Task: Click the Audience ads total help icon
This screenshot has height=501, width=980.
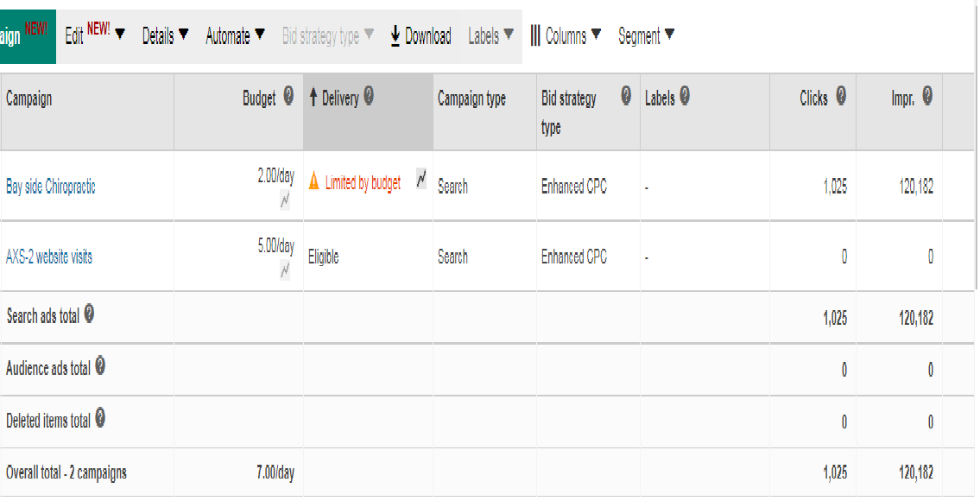Action: coord(100,366)
